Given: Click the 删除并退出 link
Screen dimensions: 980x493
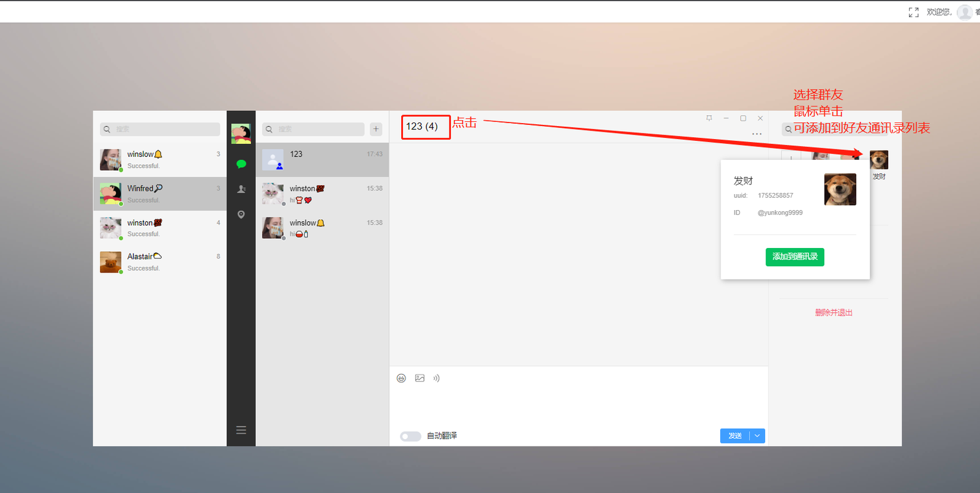Looking at the screenshot, I should pos(834,313).
